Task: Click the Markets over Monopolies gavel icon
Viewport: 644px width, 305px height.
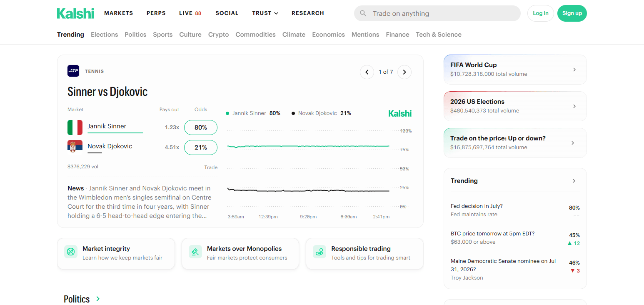Action: click(x=195, y=252)
